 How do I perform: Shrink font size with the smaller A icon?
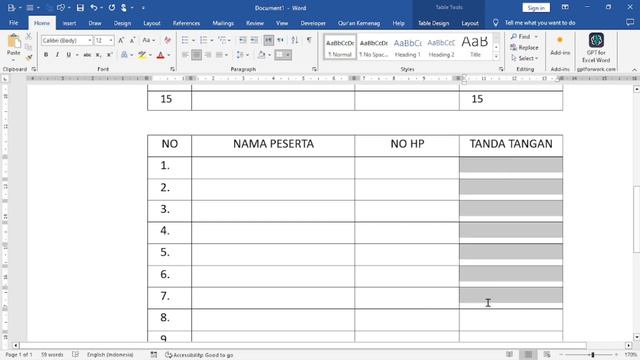pos(133,40)
